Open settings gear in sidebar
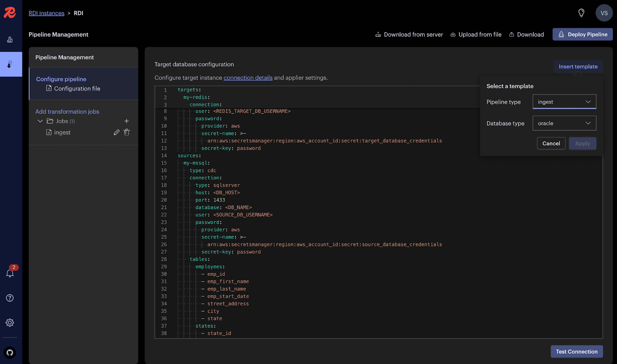Screen dimensions: 617x364 tap(10, 323)
